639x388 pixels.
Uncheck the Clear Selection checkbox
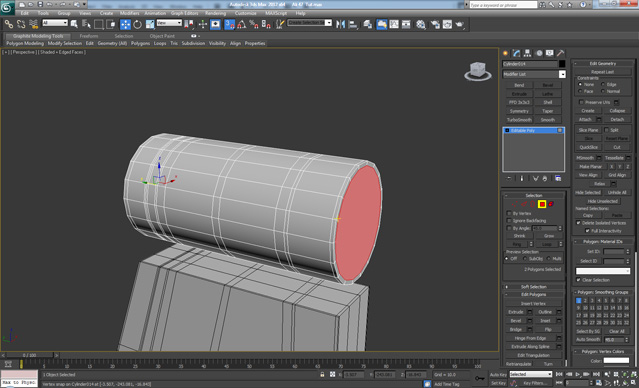pyautogui.click(x=578, y=280)
